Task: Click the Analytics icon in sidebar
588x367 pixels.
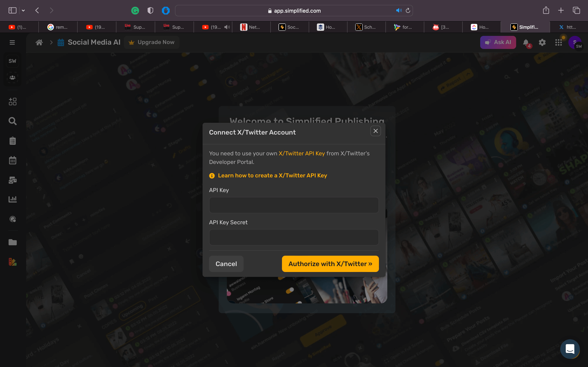Action: [x=13, y=199]
